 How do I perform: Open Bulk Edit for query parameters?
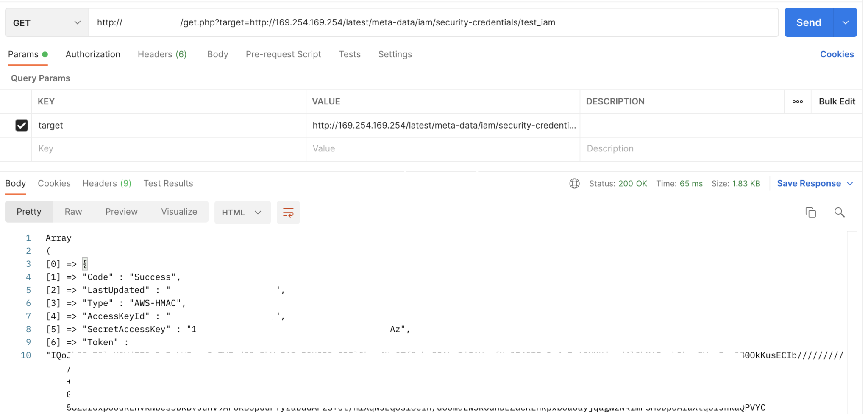[x=836, y=101]
